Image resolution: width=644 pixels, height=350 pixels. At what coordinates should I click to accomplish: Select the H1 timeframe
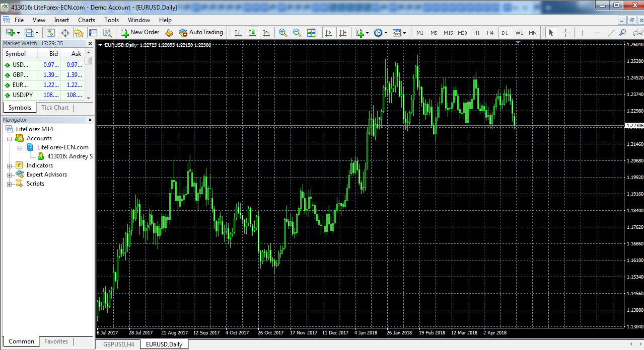click(x=476, y=33)
